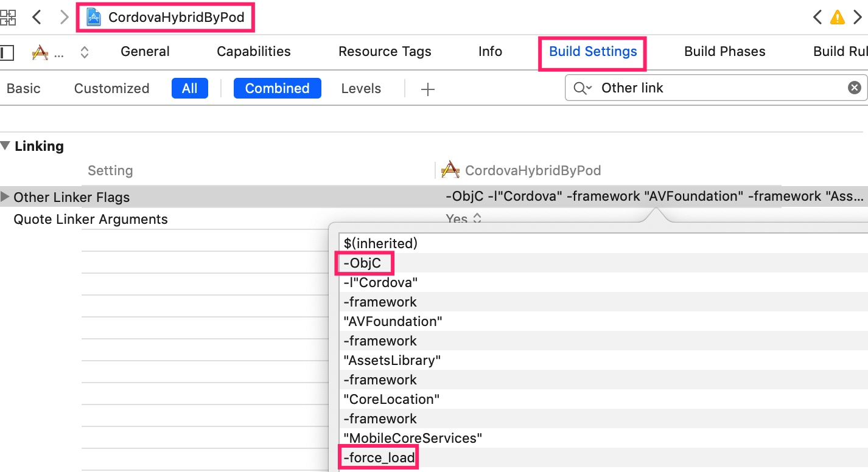
Task: Show All build settings
Action: (x=190, y=88)
